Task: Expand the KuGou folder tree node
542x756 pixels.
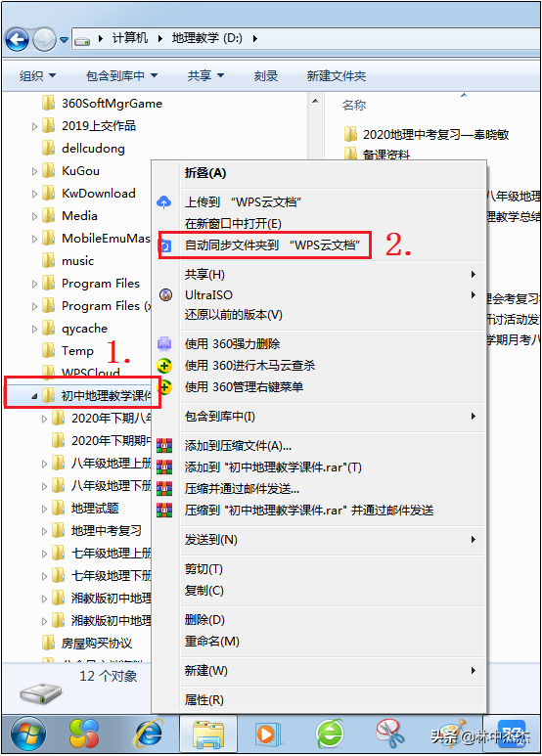Action: pos(34,171)
